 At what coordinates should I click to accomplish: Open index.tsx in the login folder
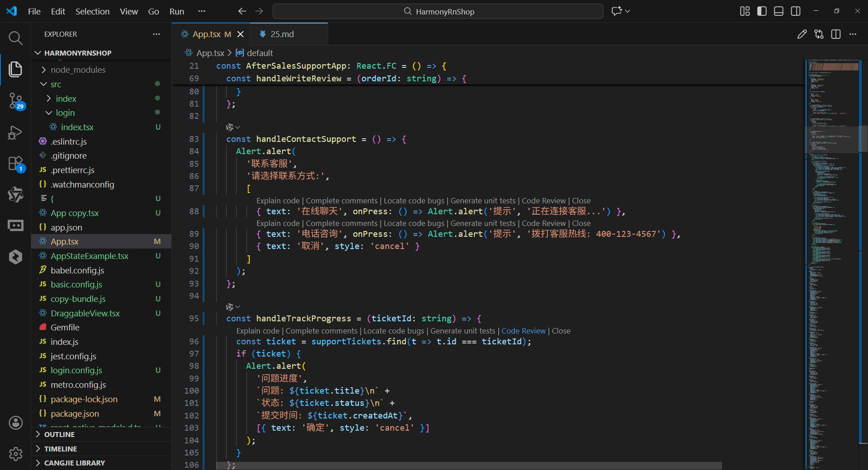point(101,127)
